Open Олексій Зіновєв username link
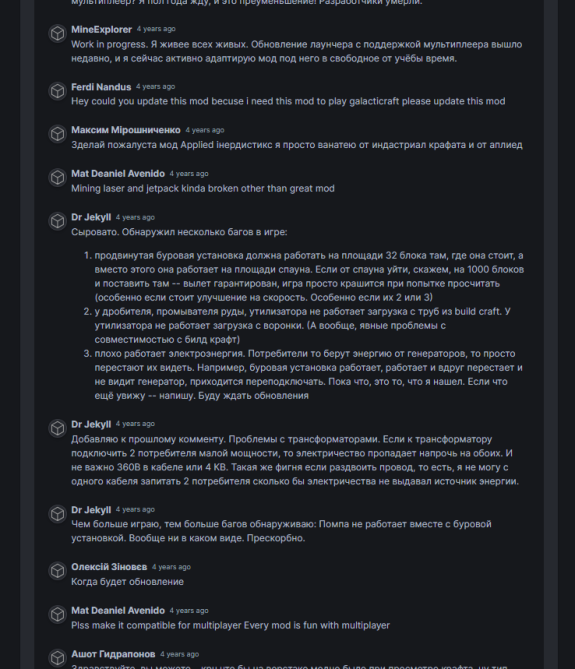Viewport: 575px width, 669px height. [x=109, y=567]
